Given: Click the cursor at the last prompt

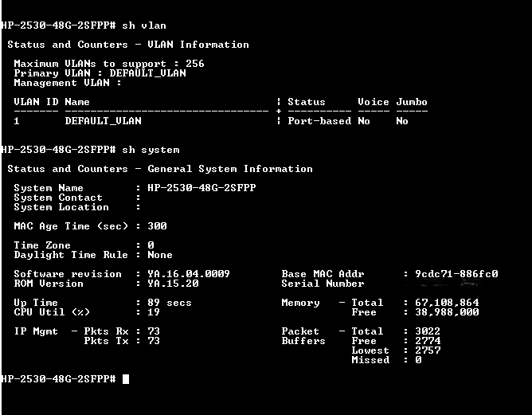Looking at the screenshot, I should click(126, 378).
